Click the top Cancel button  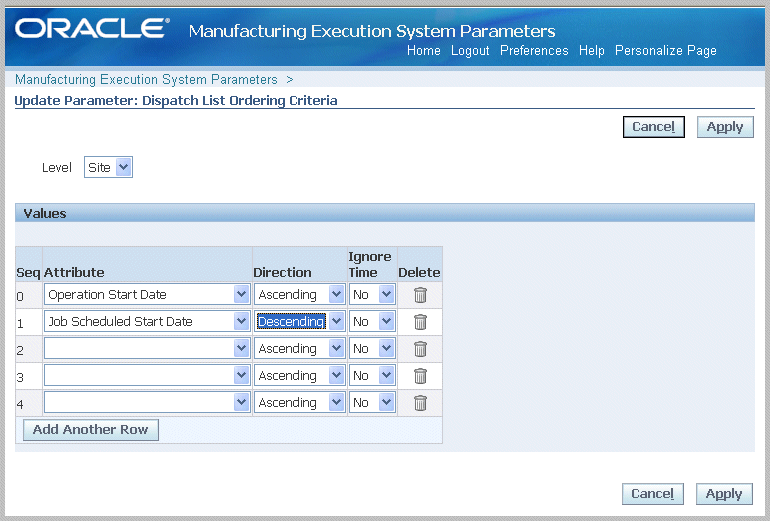point(654,127)
